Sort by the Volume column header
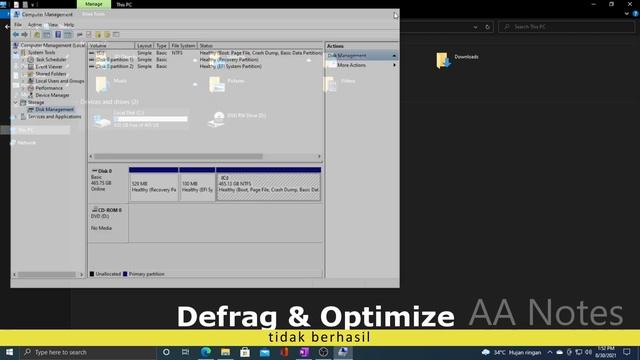Viewport: 640px width, 360px height. [x=111, y=46]
